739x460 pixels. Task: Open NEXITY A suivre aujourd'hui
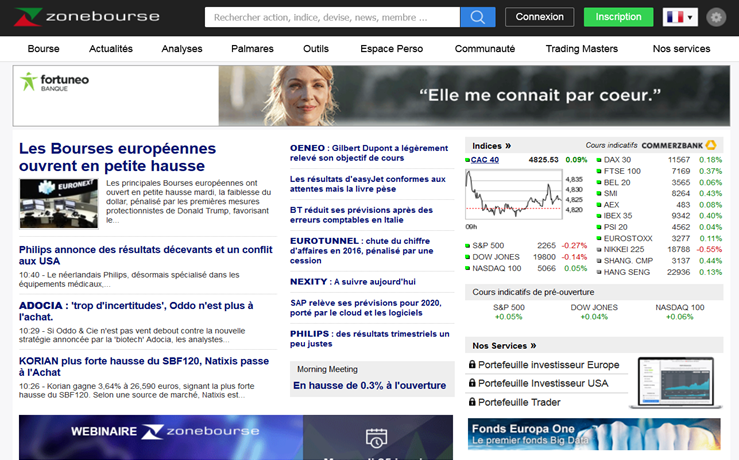[353, 282]
